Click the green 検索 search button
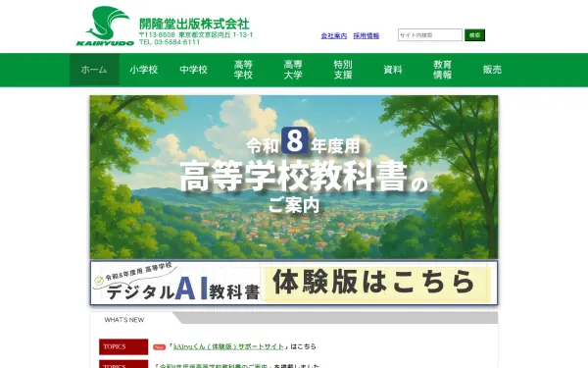Viewport: 588px width, 368px height. tap(474, 35)
